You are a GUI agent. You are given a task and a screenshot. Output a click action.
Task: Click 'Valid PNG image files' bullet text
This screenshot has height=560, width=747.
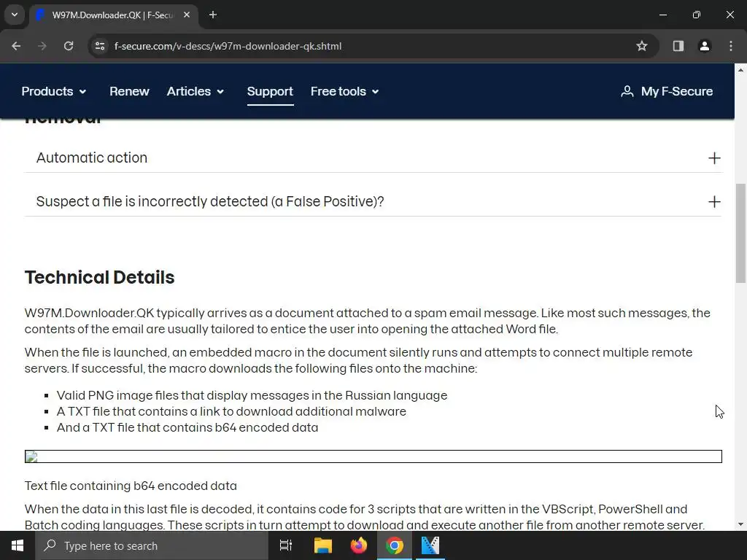tap(252, 395)
